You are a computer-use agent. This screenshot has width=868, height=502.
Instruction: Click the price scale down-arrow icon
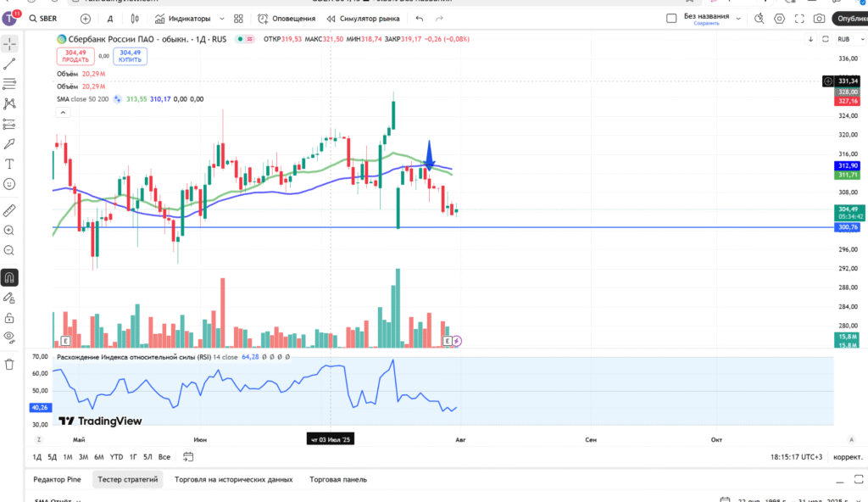[x=810, y=39]
